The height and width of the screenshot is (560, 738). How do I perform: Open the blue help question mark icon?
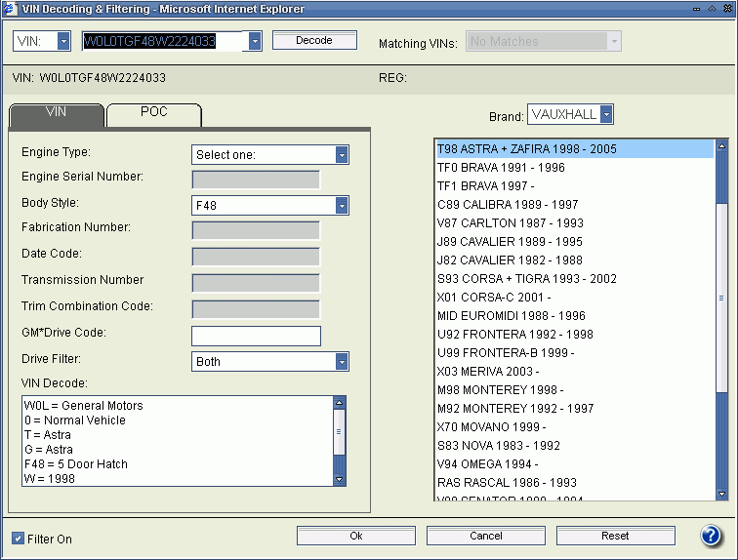711,536
